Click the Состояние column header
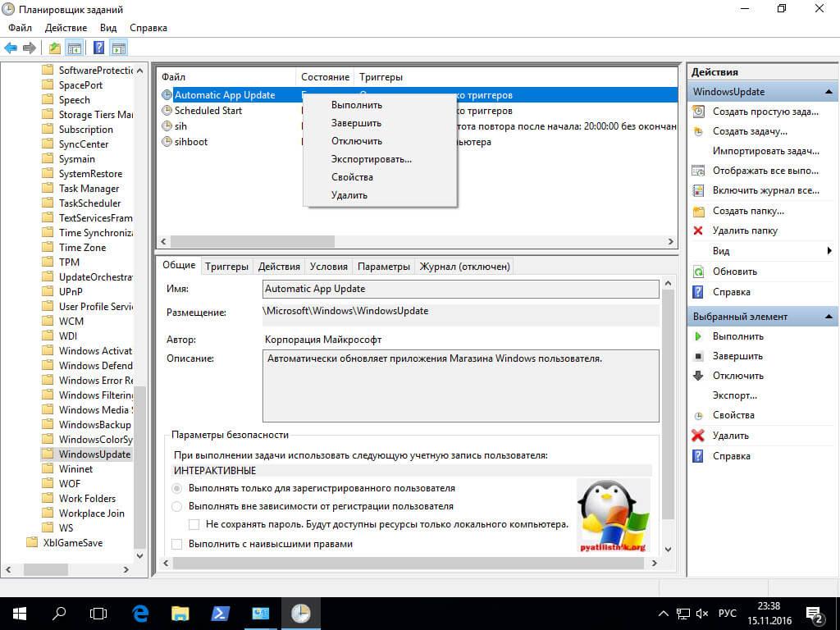Viewport: 840px width, 630px height. (325, 77)
